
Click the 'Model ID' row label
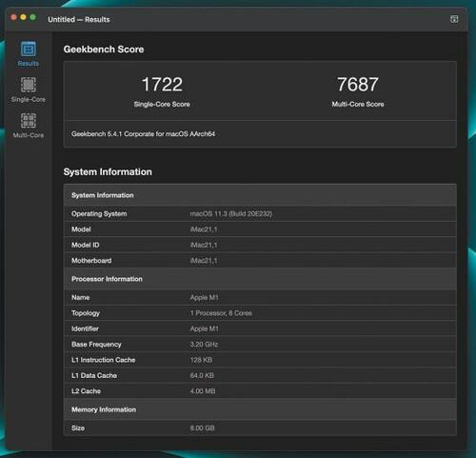click(86, 245)
